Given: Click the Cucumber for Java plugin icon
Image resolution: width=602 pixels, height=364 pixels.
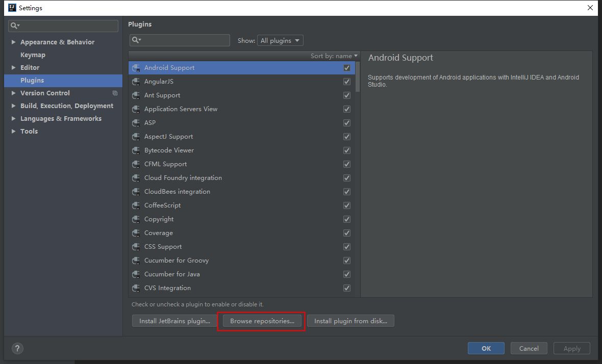Looking at the screenshot, I should pyautogui.click(x=136, y=275).
